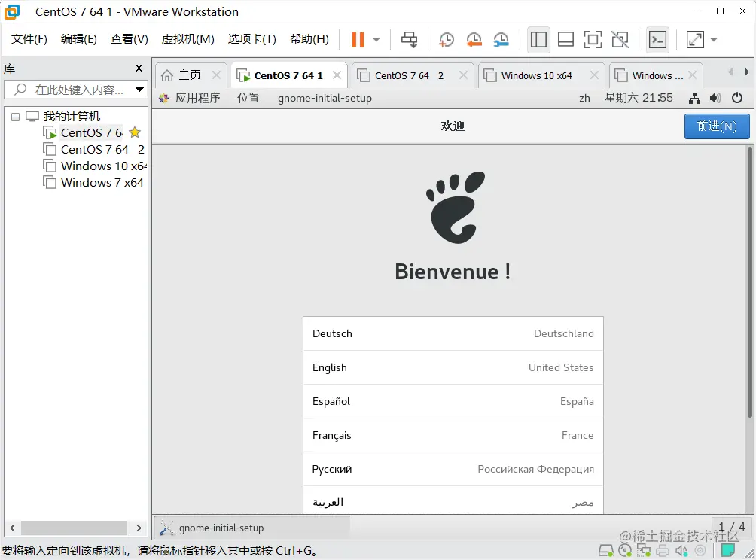This screenshot has width=756, height=560.
Task: Select 我的计算机 in the library tree
Action: pyautogui.click(x=72, y=117)
